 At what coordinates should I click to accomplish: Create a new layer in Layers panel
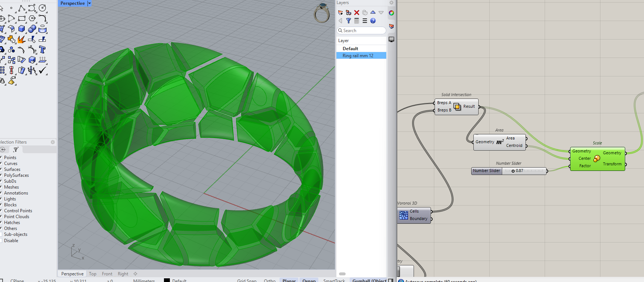(340, 13)
